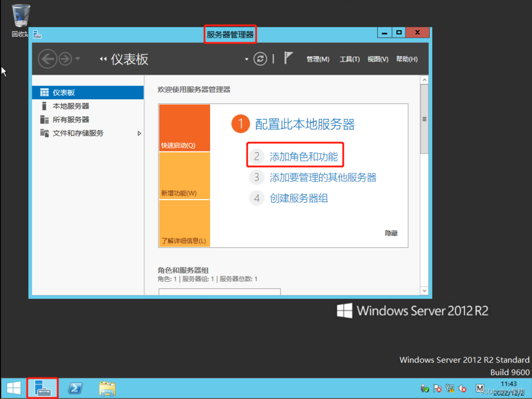Select 本地服务器 in the sidebar
The width and height of the screenshot is (532, 399).
[88, 106]
